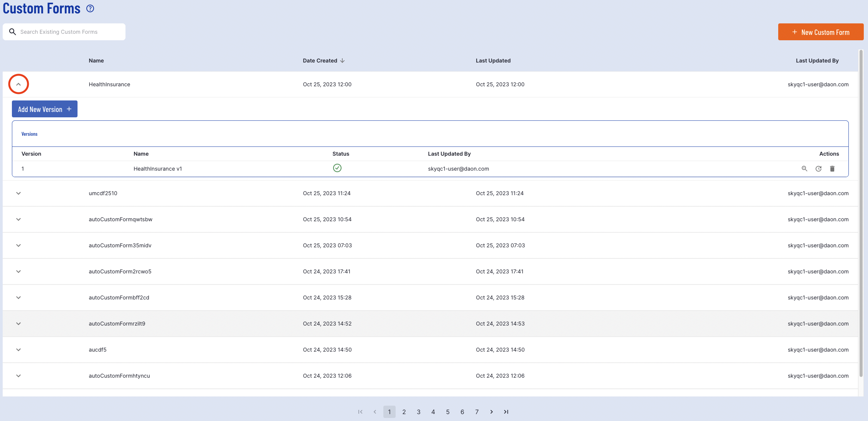Click the green status checkmark icon
Image resolution: width=868 pixels, height=421 pixels.
tap(337, 168)
